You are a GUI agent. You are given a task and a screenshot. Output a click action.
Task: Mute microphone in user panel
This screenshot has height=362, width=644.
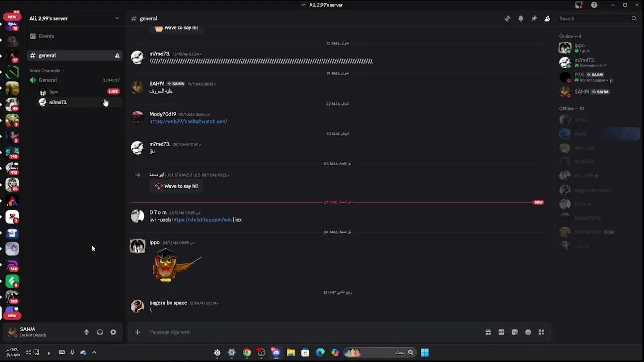[x=86, y=332]
